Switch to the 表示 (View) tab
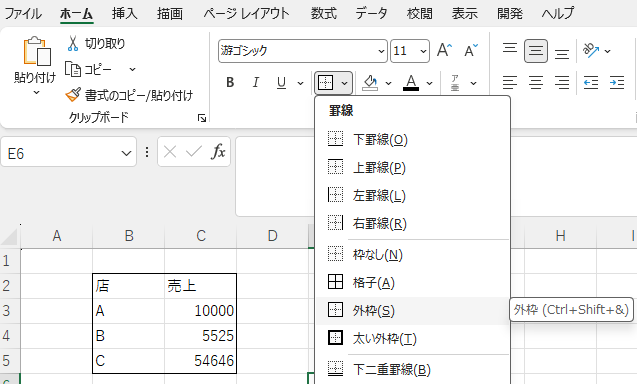The height and width of the screenshot is (384, 637). [464, 13]
